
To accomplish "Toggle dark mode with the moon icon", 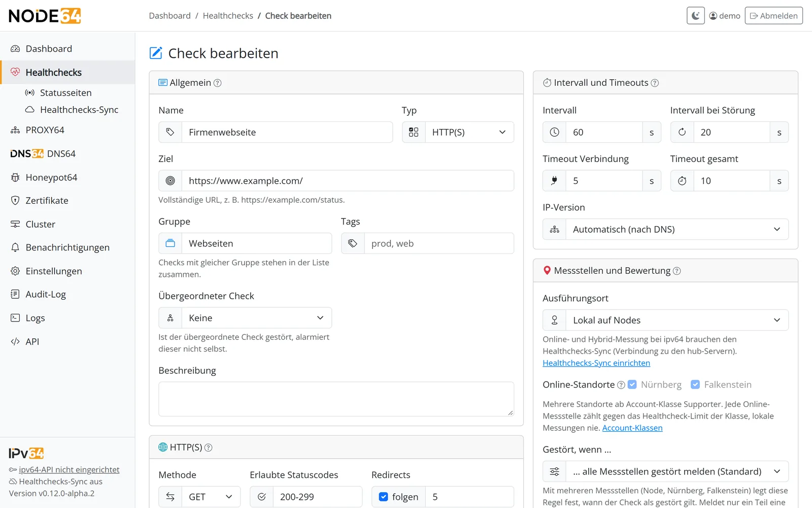I will coord(695,16).
